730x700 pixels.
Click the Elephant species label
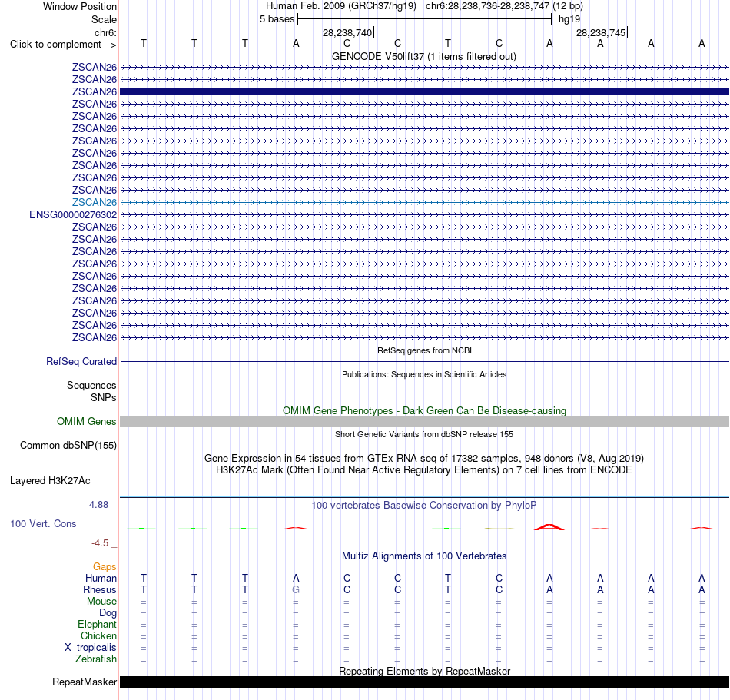[98, 625]
